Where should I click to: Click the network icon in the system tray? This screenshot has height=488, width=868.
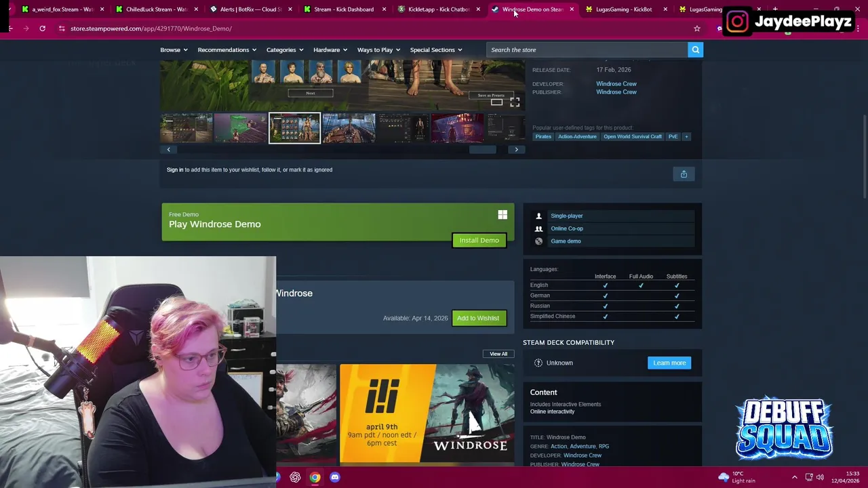click(809, 477)
